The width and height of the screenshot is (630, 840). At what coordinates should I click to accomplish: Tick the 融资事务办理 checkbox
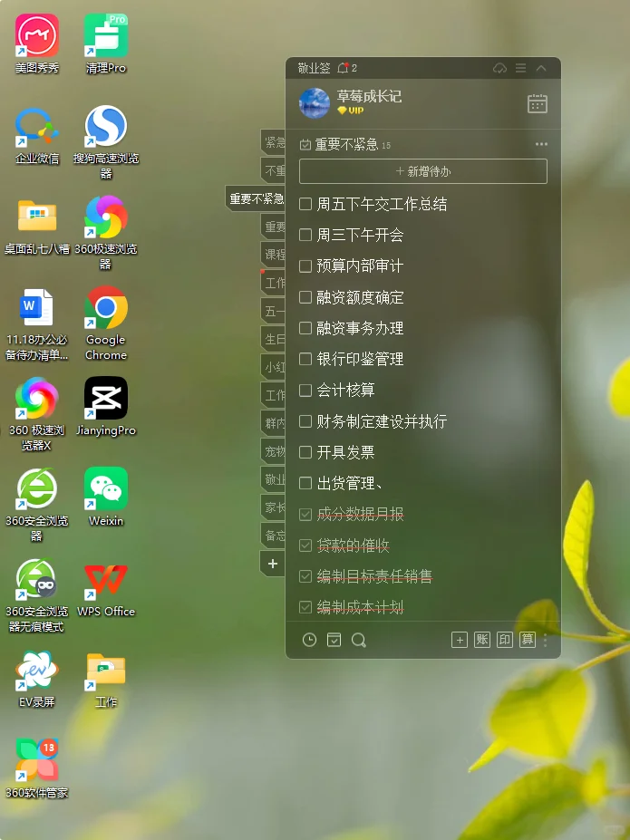[x=305, y=328]
